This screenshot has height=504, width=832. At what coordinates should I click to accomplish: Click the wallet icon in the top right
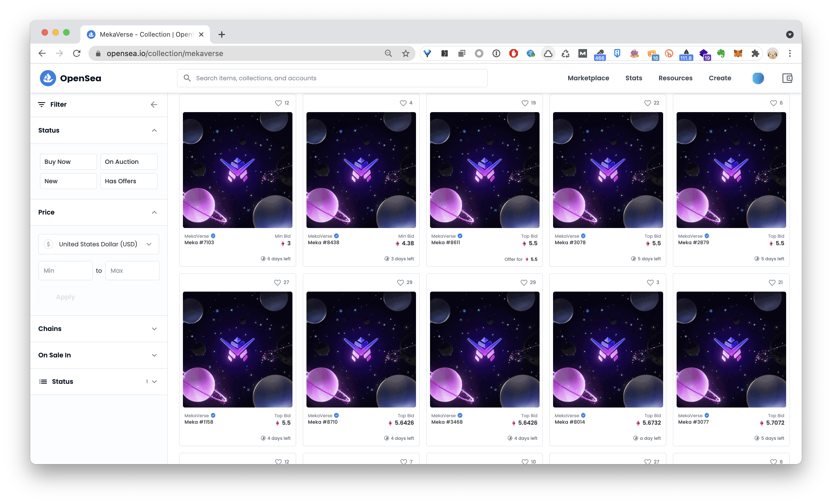click(787, 78)
